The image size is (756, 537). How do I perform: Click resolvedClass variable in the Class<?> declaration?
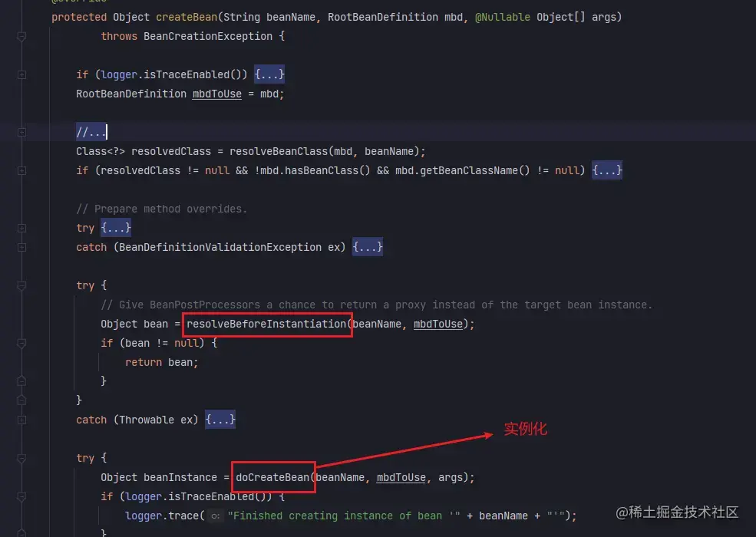(171, 151)
